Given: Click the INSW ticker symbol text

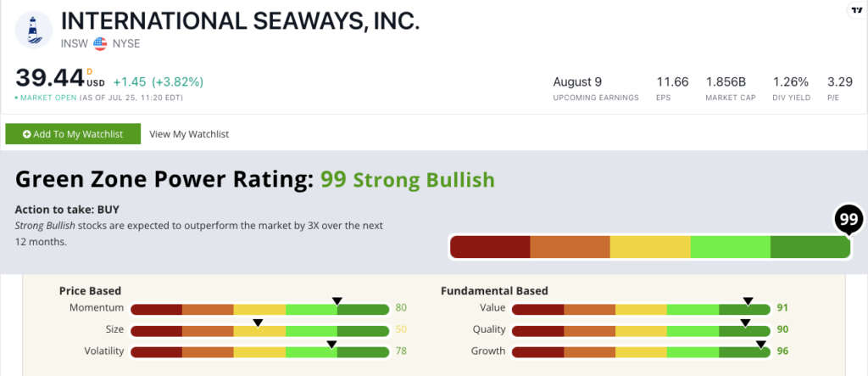Looking at the screenshot, I should coord(75,42).
